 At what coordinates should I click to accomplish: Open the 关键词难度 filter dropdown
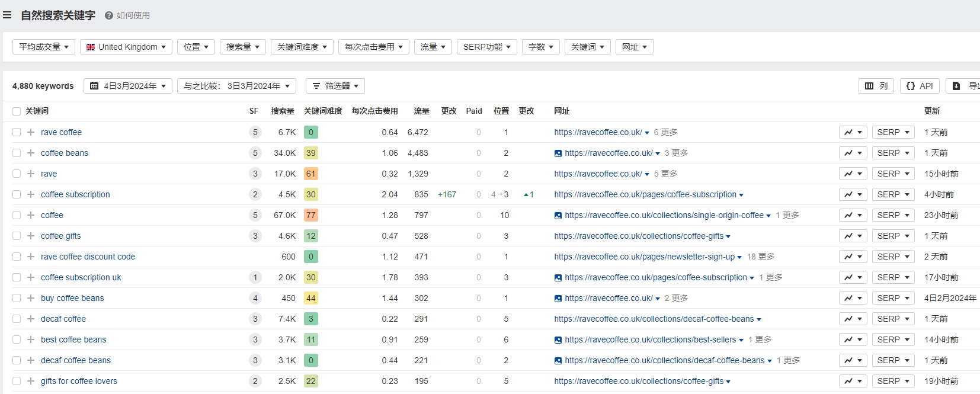tap(302, 47)
